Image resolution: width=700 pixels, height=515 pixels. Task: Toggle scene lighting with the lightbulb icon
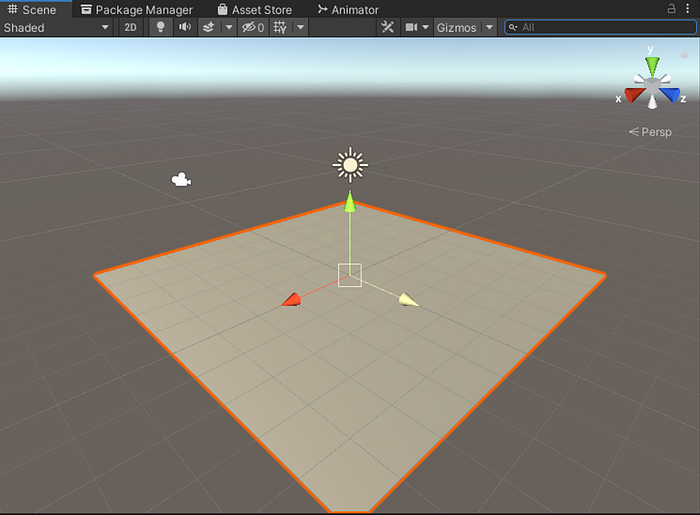[x=161, y=27]
